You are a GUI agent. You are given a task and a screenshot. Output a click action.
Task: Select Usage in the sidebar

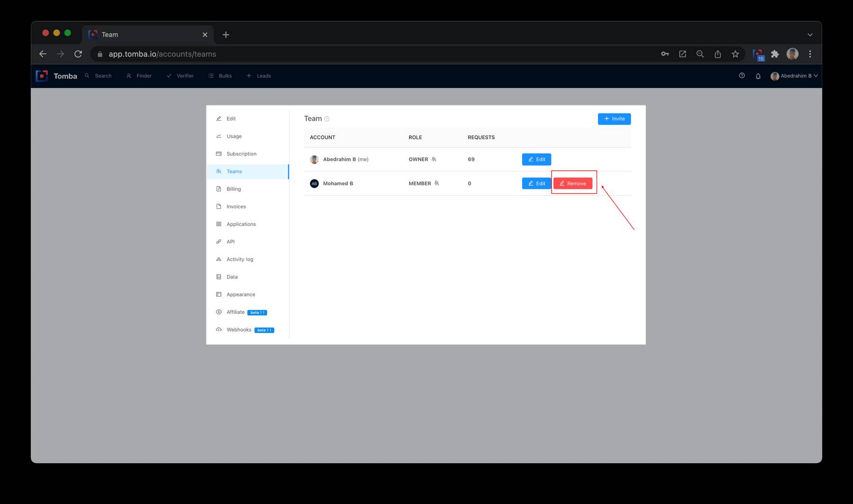coord(248,136)
